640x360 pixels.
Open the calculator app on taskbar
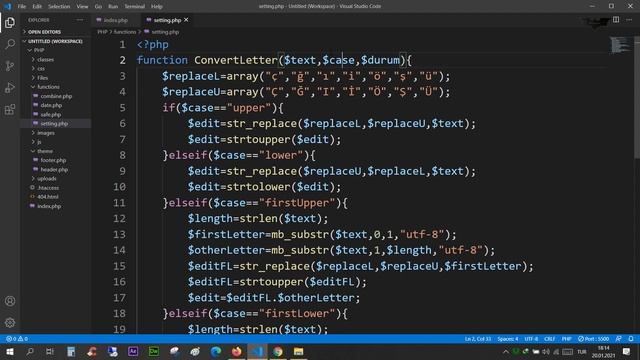pyautogui.click(x=71, y=351)
